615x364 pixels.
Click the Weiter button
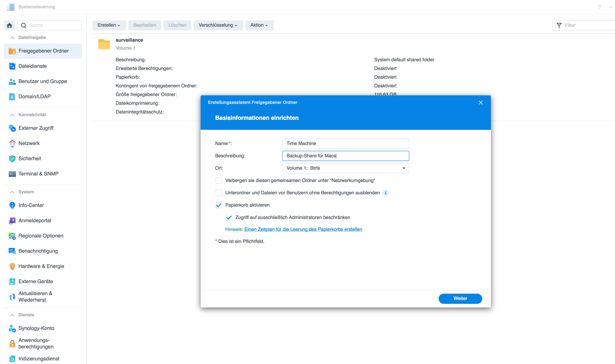pos(460,298)
